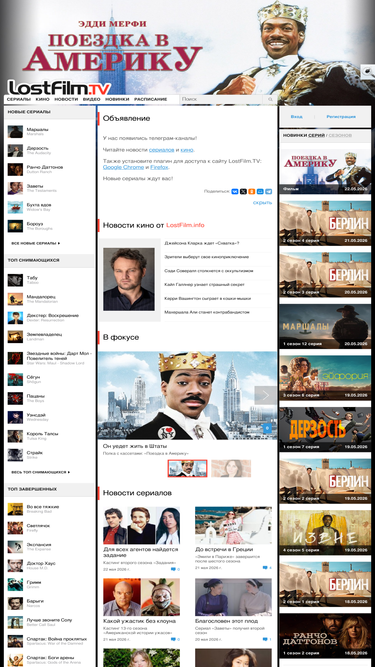Open Расписание menu item
The image size is (375, 667).
[x=151, y=99]
